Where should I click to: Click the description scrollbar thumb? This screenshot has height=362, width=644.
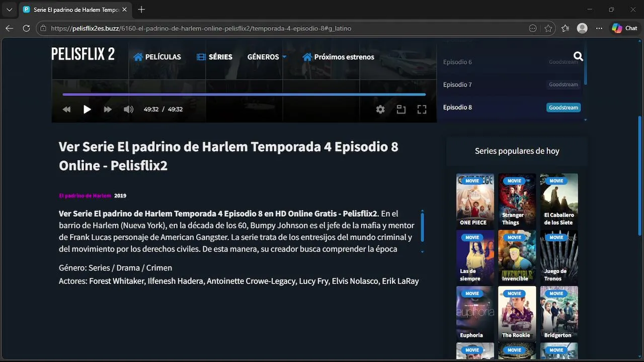click(x=422, y=227)
